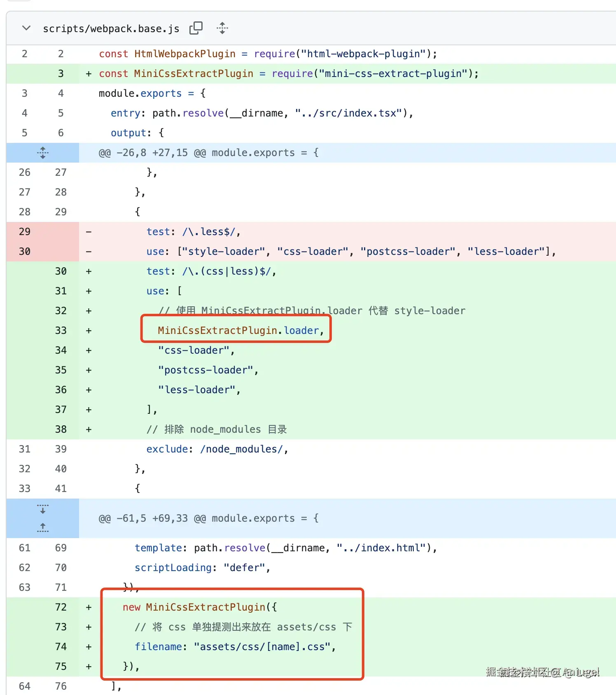Click new line number 69

[61, 548]
